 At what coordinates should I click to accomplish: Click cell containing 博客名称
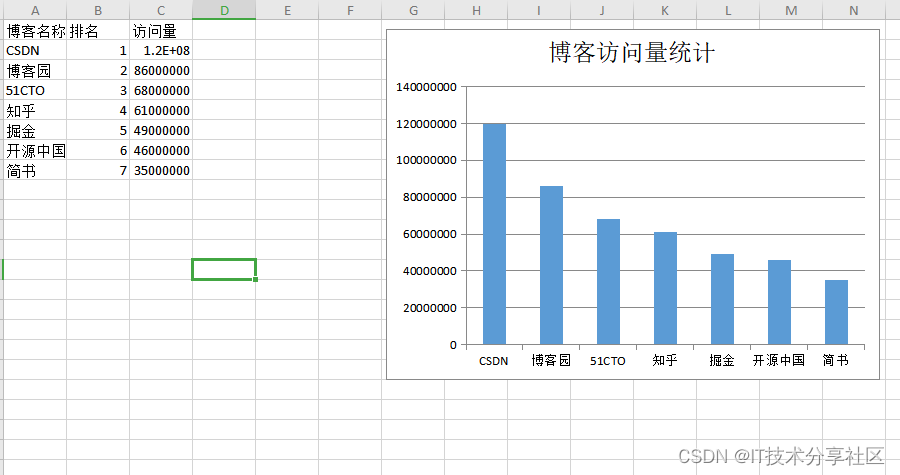35,30
